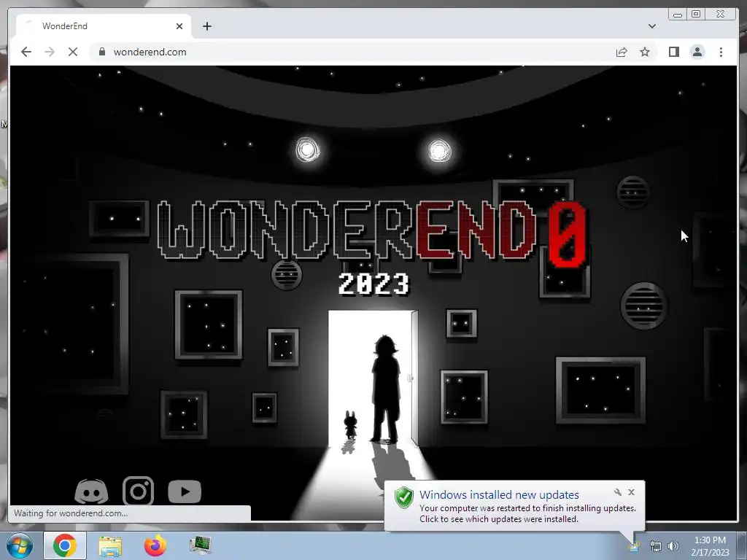This screenshot has width=747, height=560.
Task: Bookmark this tab with the star
Action: pyautogui.click(x=645, y=52)
